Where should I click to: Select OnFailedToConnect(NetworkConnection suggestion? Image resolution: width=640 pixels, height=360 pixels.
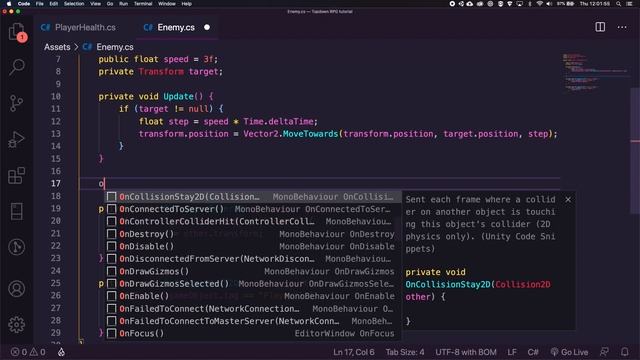pyautogui.click(x=253, y=309)
